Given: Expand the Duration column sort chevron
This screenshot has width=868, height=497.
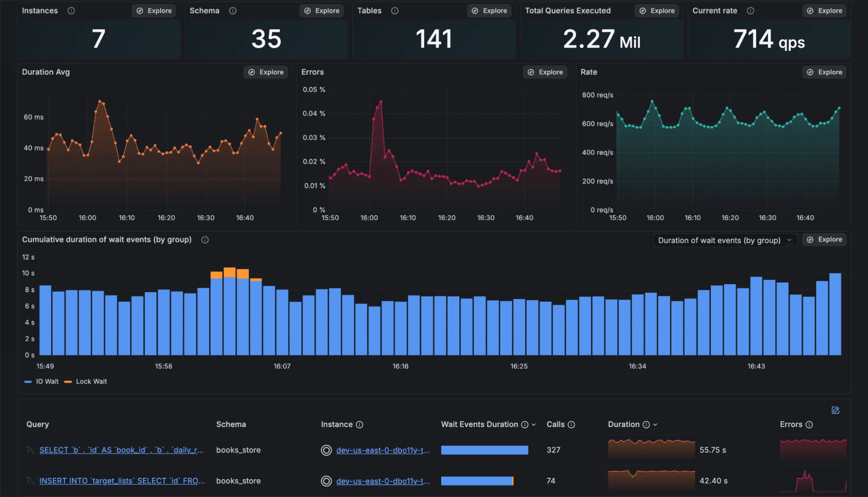Looking at the screenshot, I should [x=655, y=425].
